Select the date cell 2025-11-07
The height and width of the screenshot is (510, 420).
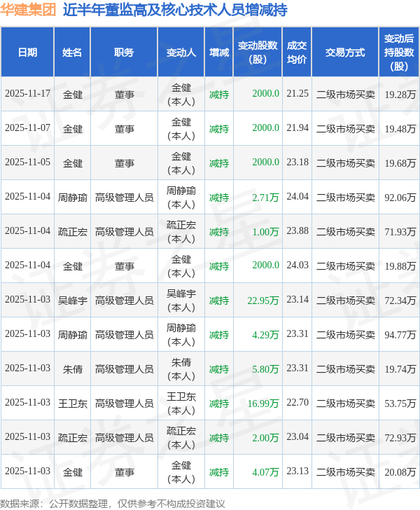tap(27, 127)
